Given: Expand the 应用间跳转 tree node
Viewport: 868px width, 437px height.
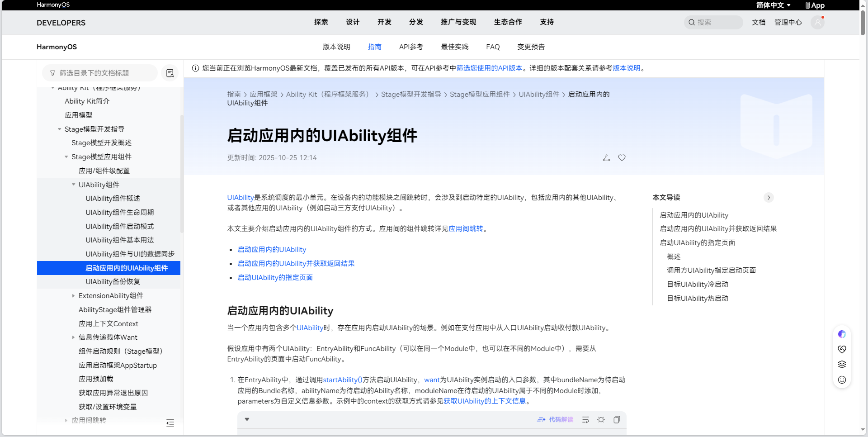Looking at the screenshot, I should point(66,420).
